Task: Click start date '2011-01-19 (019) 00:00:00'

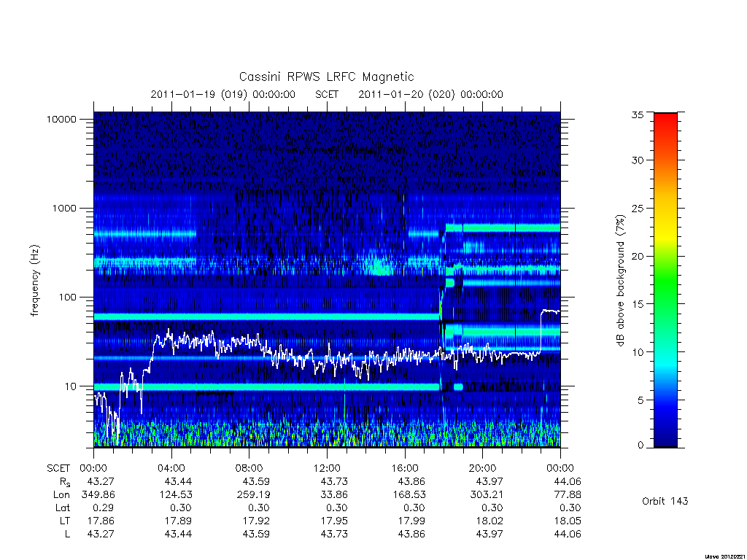Action: coord(223,94)
